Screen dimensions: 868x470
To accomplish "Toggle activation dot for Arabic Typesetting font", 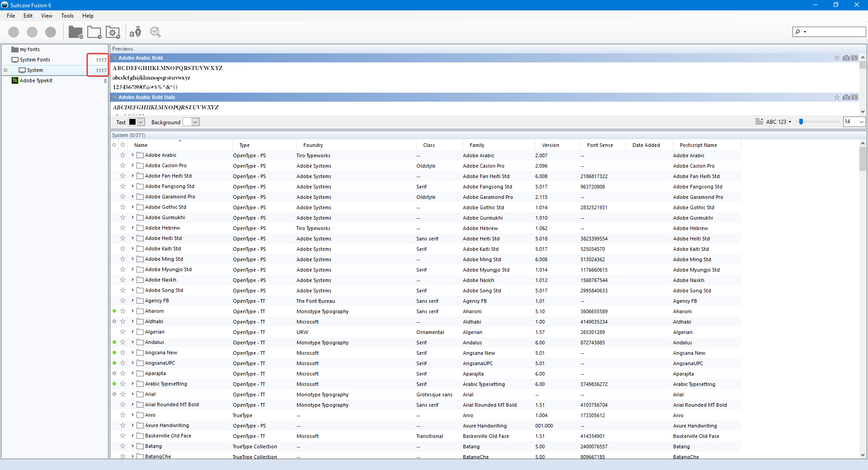I will (114, 384).
